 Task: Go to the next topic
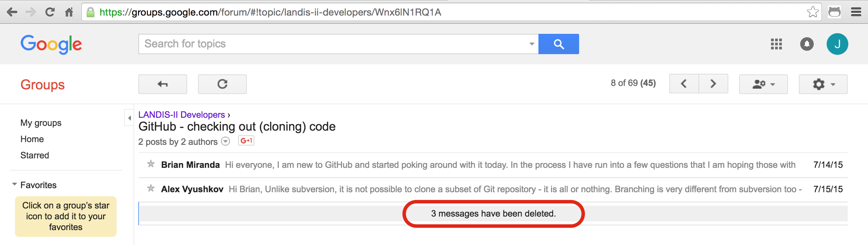(x=713, y=84)
